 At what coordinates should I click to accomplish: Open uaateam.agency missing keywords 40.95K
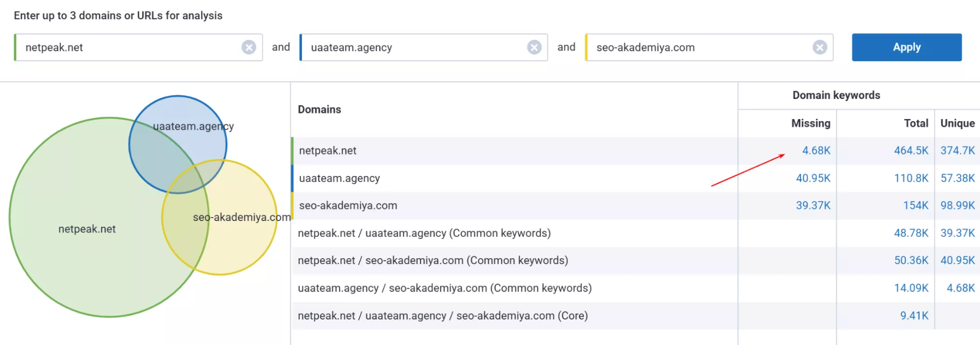(x=813, y=178)
